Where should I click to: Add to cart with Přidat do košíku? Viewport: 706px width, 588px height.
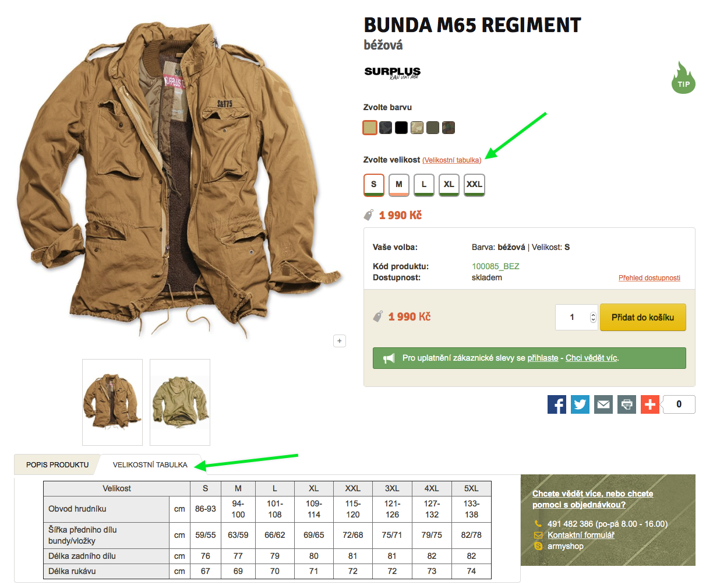643,318
